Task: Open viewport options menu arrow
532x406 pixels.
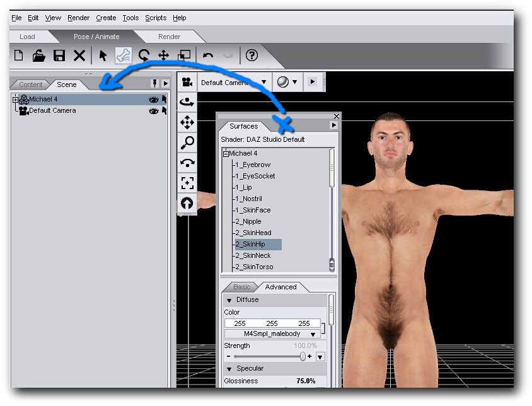Action: (313, 81)
